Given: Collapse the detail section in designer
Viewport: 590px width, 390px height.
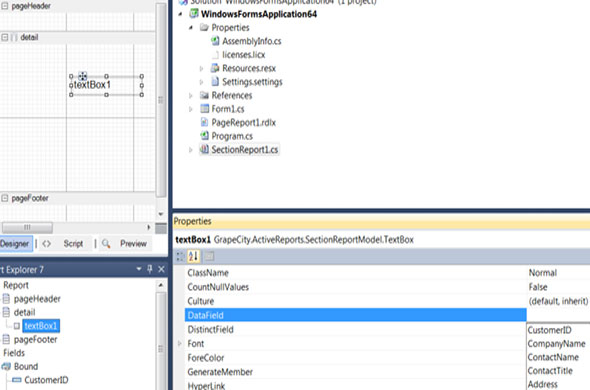Looking at the screenshot, I should (x=5, y=37).
